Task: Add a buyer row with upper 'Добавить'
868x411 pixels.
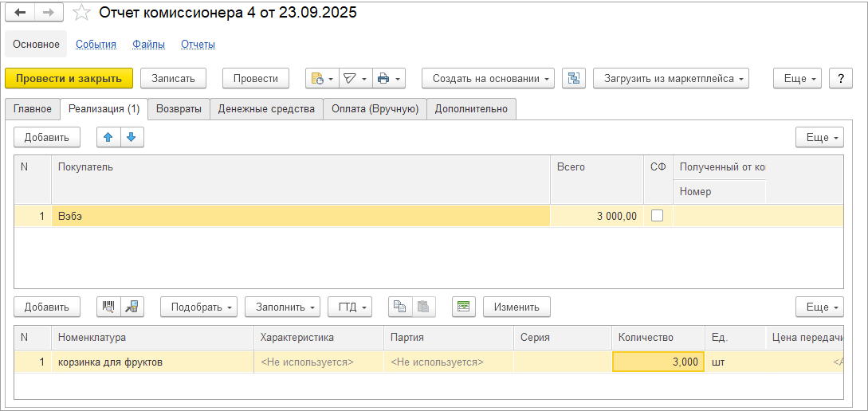Action: (46, 137)
